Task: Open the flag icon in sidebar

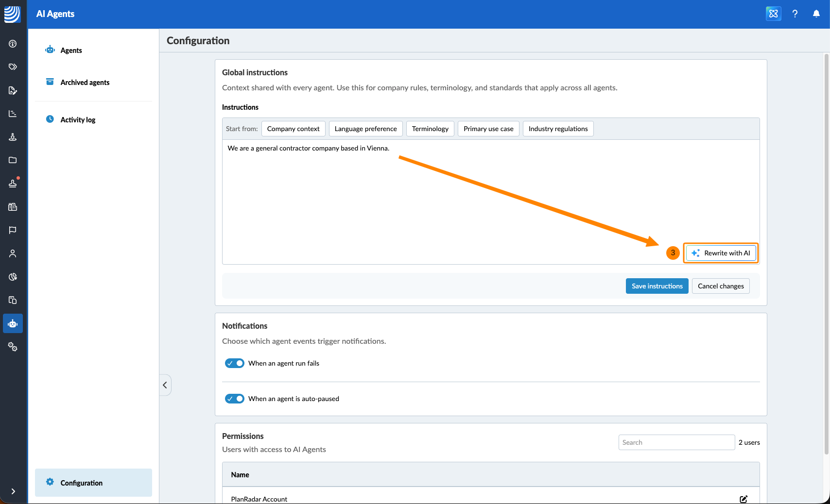Action: click(x=13, y=230)
